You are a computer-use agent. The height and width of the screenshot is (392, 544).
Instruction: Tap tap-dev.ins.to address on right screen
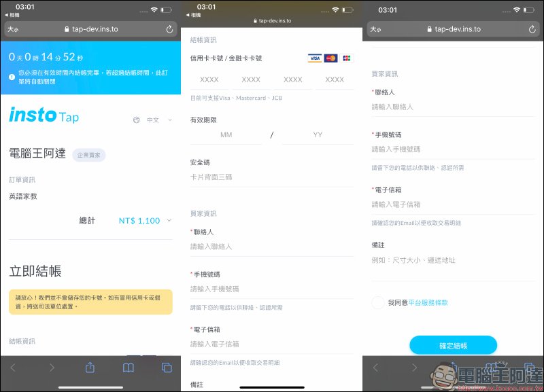458,29
